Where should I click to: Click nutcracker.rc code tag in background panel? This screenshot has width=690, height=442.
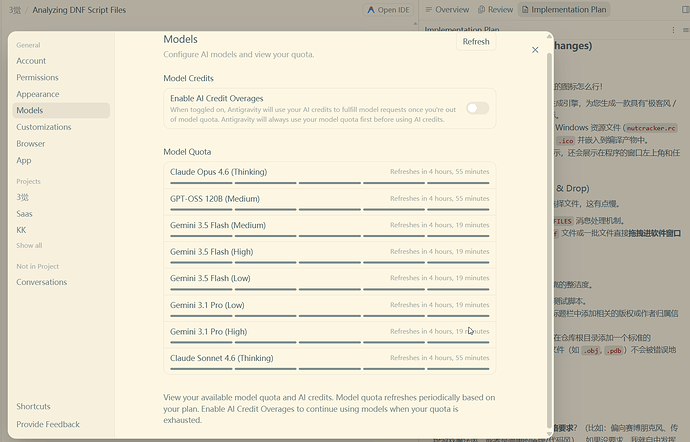click(x=651, y=128)
